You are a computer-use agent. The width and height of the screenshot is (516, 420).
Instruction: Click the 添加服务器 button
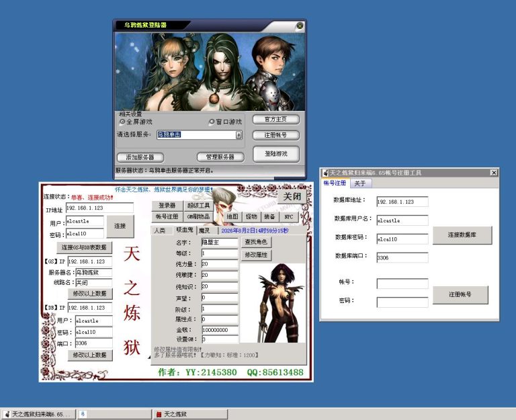(x=140, y=157)
